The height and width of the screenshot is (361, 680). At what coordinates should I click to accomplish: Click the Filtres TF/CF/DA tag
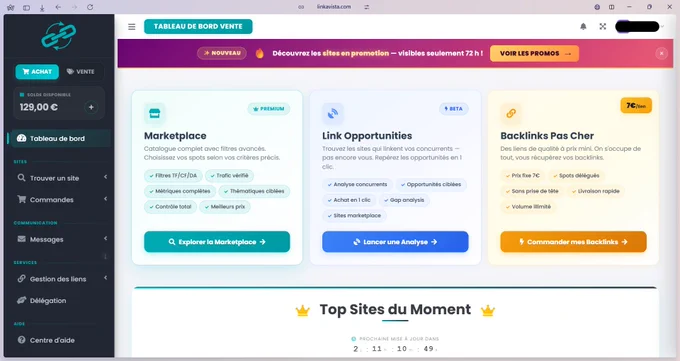point(173,176)
